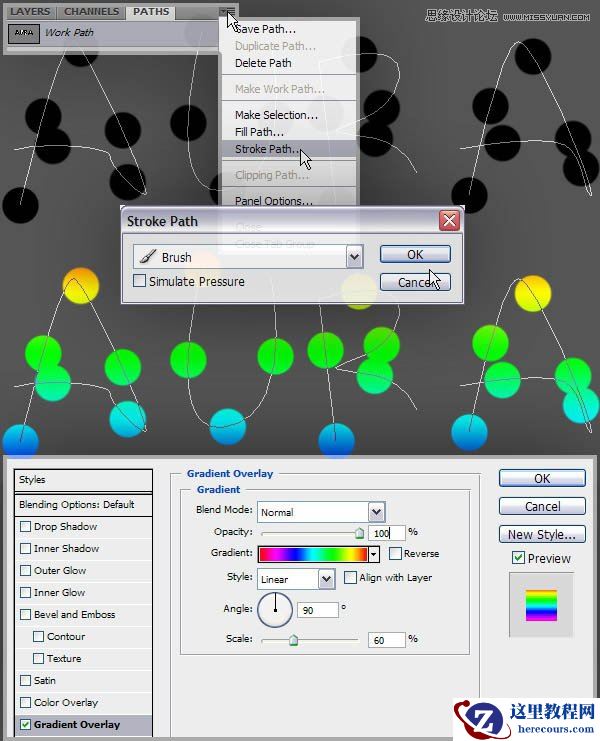Screen dimensions: 600x741
Task: Click the Angle dial
Action: (x=275, y=610)
